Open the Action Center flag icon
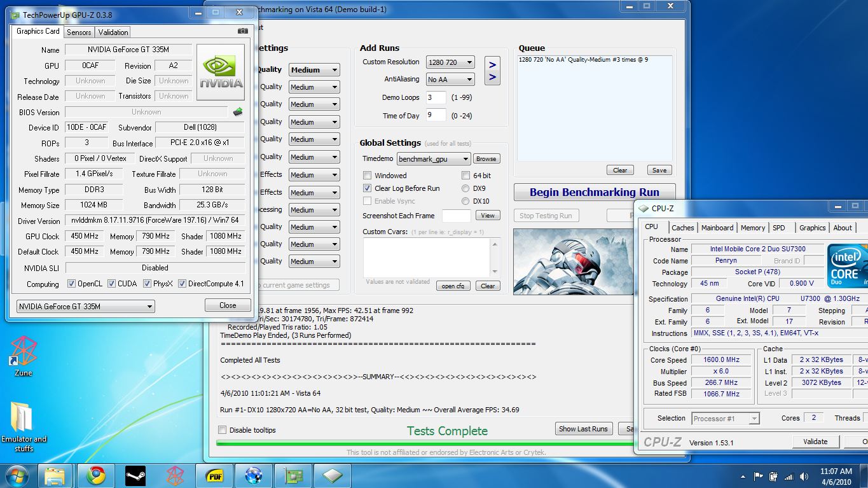Screen dimensions: 868x488 (x=758, y=476)
